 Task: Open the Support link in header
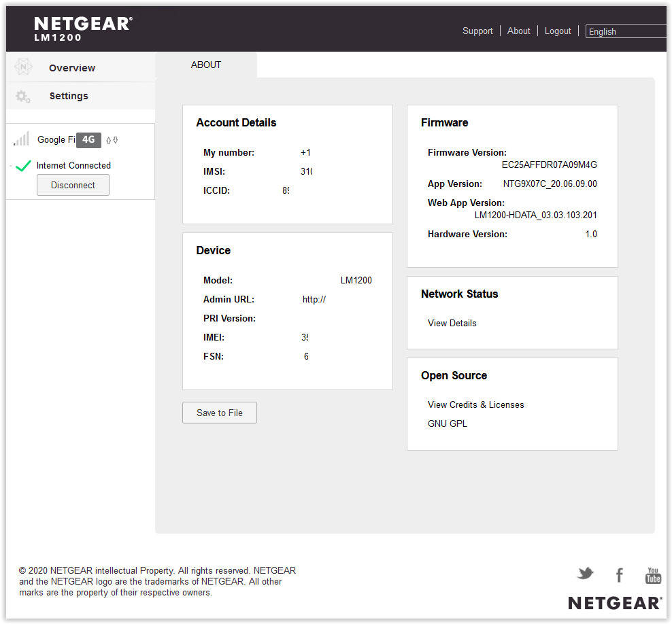[x=477, y=31]
